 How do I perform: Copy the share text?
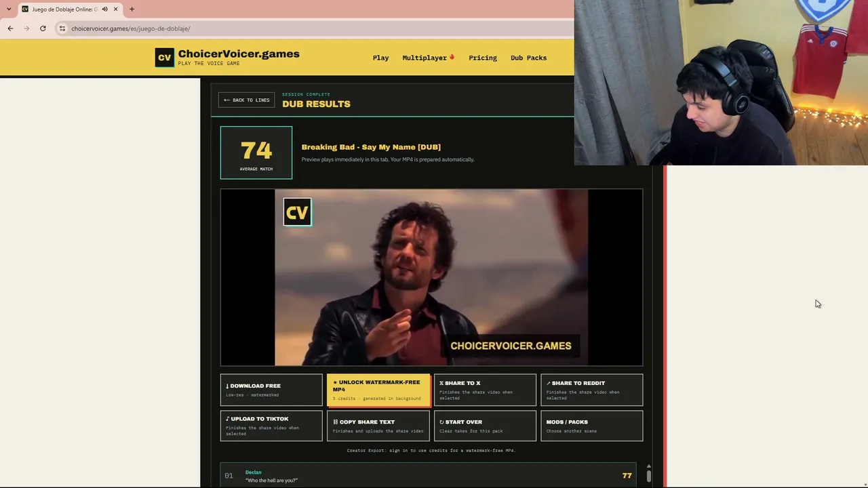(378, 426)
